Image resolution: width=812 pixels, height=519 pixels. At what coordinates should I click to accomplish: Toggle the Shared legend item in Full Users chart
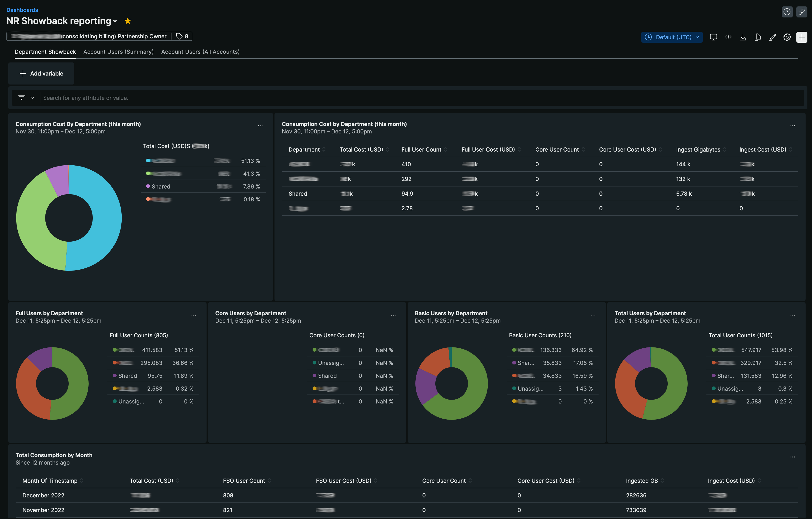[x=127, y=375]
